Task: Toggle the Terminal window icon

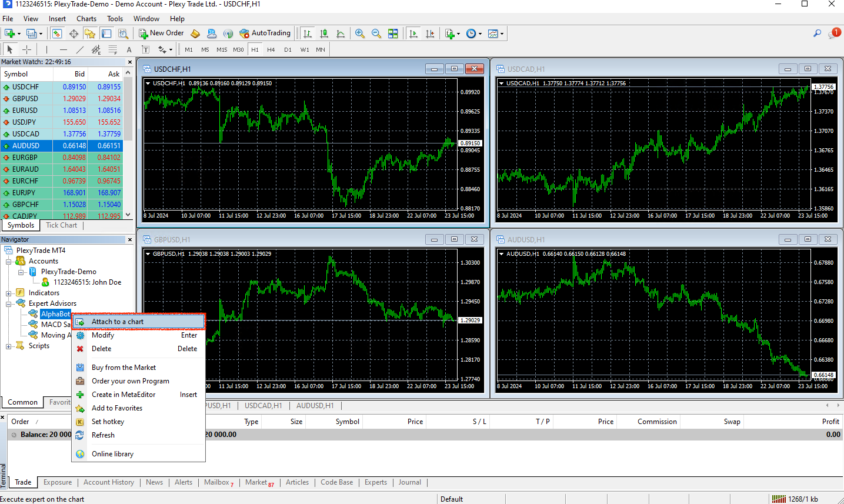Action: tap(106, 34)
